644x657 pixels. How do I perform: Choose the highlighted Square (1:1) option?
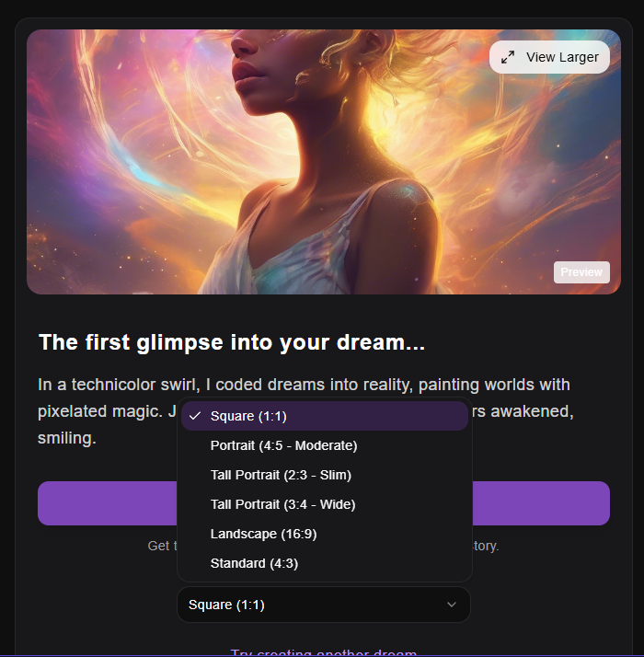[325, 416]
